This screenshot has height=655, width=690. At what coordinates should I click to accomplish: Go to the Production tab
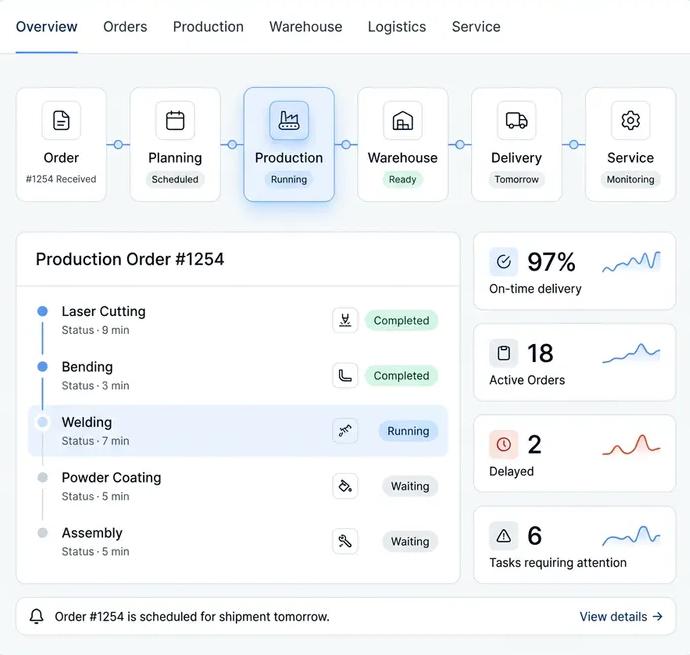tap(208, 27)
